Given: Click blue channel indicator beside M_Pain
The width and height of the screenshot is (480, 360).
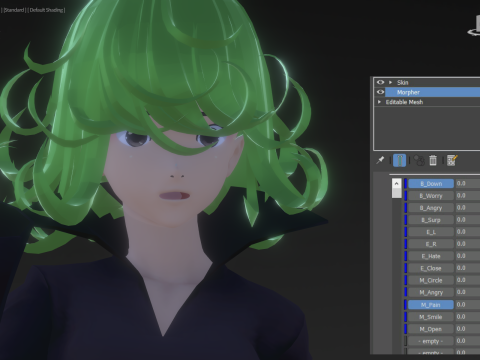Looking at the screenshot, I should 406,305.
